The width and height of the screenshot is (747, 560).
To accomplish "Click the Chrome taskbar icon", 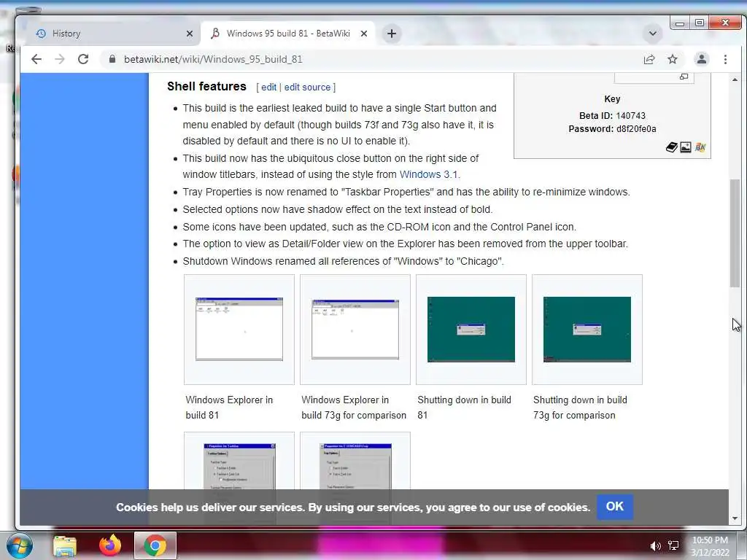I will [155, 545].
